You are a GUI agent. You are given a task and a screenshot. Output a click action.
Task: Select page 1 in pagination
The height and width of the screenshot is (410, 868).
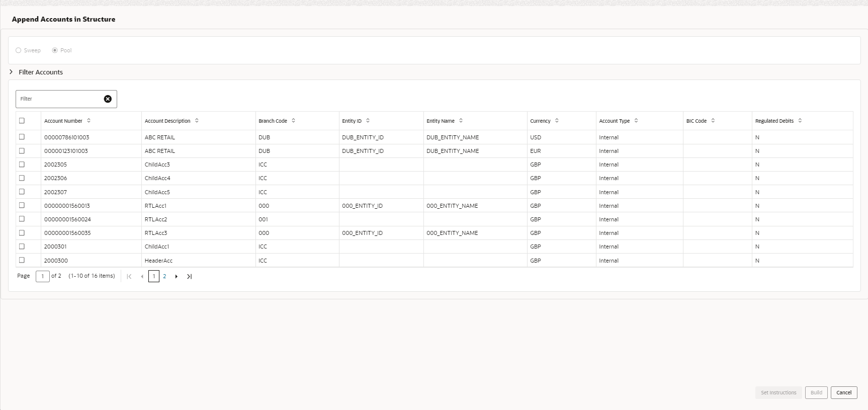point(154,276)
